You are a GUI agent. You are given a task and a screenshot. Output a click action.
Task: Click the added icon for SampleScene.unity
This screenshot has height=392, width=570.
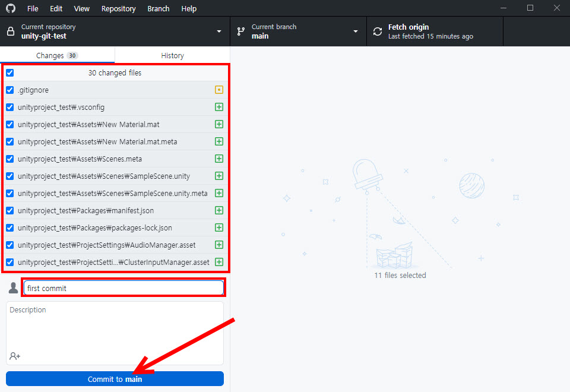219,176
